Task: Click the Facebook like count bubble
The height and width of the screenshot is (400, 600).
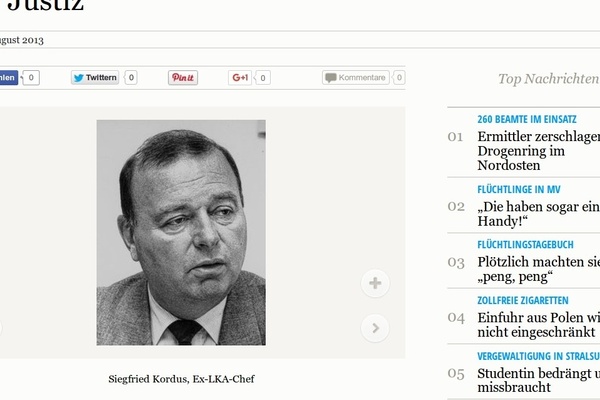Action: pyautogui.click(x=31, y=78)
